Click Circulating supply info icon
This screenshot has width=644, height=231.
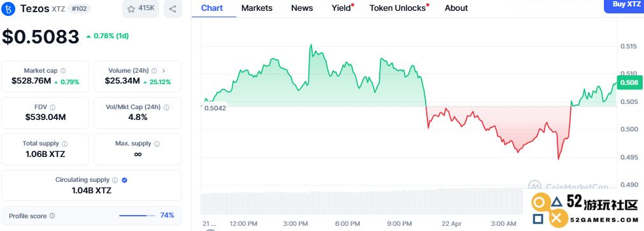(115, 180)
